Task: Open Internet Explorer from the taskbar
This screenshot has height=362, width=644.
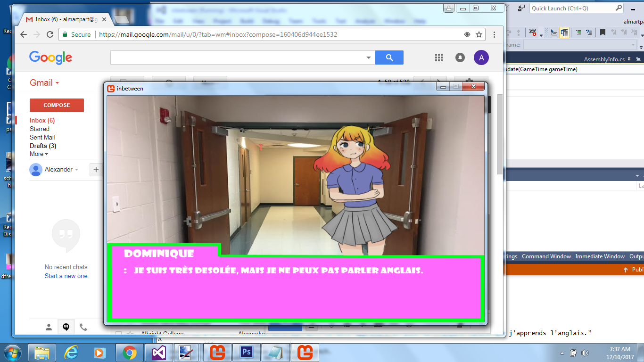Action: [72, 353]
